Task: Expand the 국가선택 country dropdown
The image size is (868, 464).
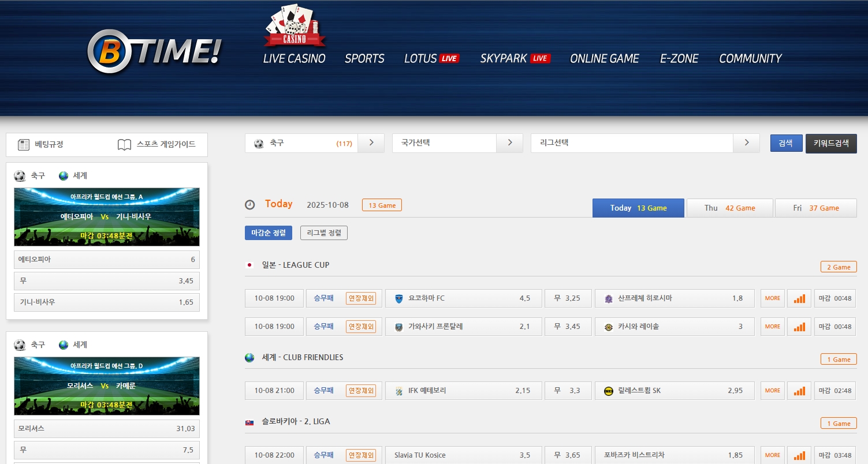Action: [509, 143]
